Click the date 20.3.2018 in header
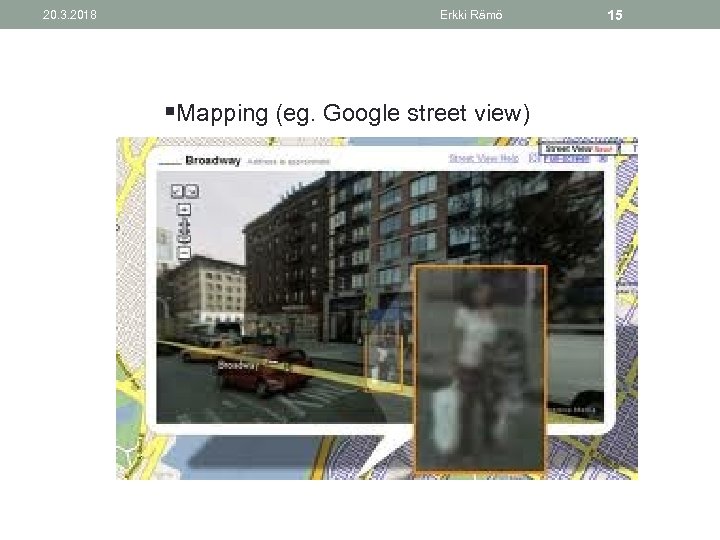Screen dimensions: 720x540 70,15
